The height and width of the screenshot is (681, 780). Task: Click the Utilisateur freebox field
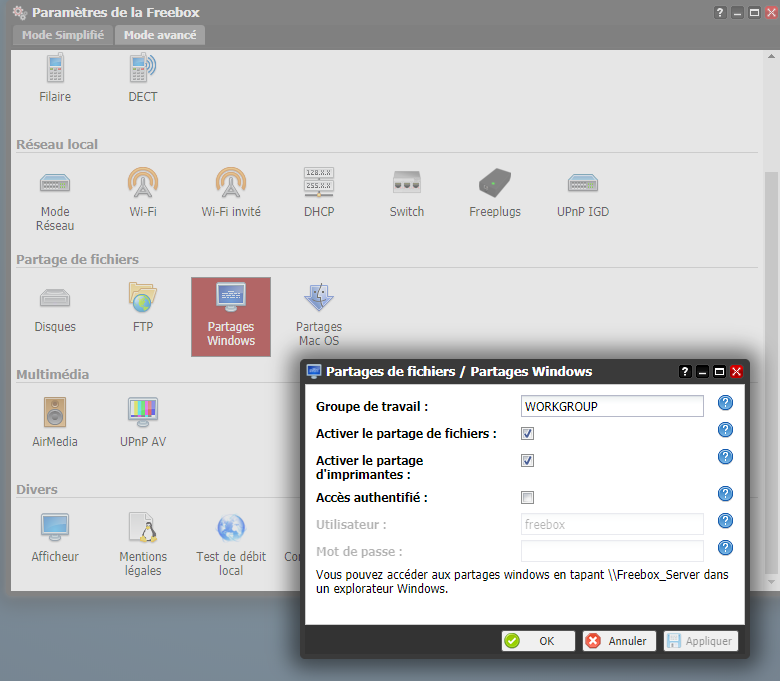point(612,524)
